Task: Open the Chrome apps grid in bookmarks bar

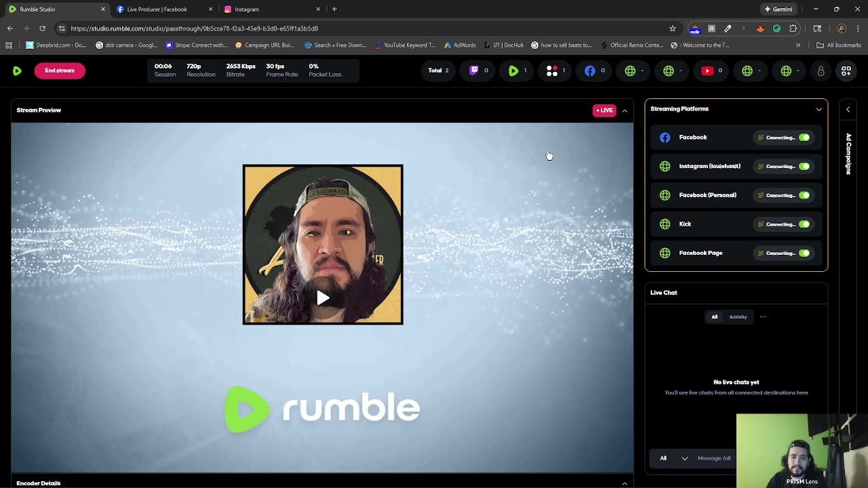Action: point(9,45)
